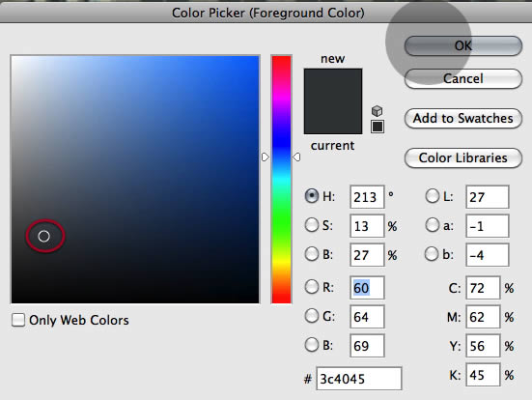
Task: Click the hex color code field
Action: [x=359, y=379]
